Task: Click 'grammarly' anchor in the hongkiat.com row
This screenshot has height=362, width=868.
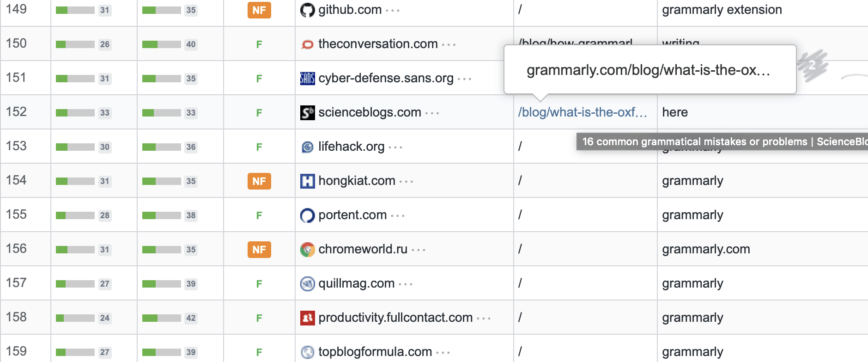Action: 692,181
